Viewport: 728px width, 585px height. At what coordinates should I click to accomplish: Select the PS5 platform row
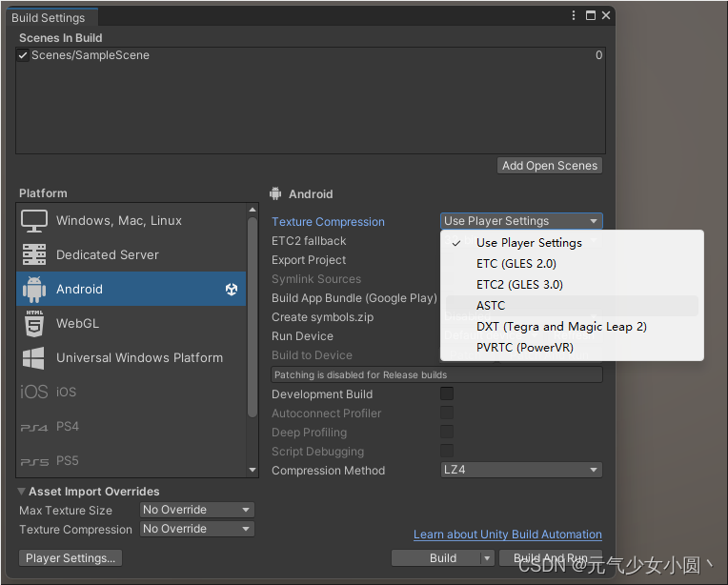pos(131,460)
